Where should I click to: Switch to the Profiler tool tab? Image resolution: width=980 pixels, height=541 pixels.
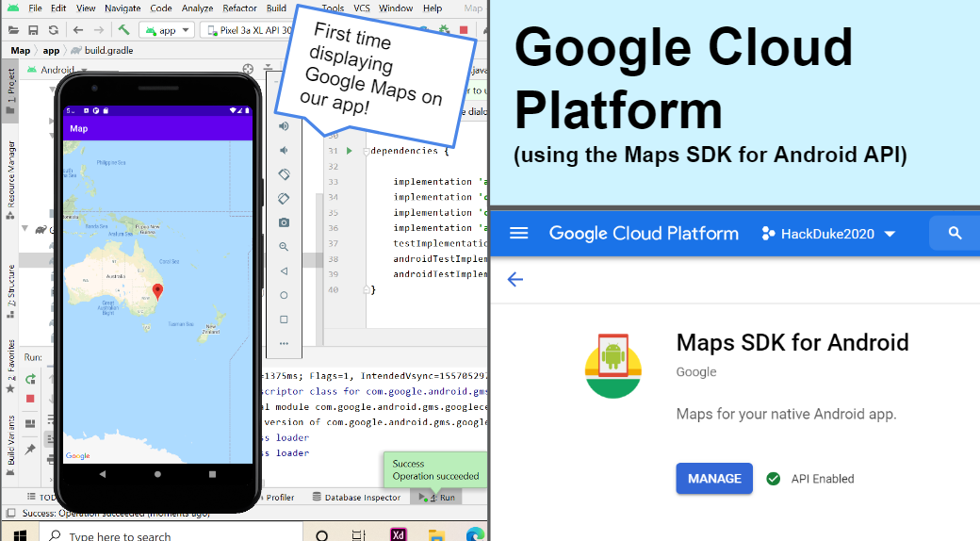point(279,498)
